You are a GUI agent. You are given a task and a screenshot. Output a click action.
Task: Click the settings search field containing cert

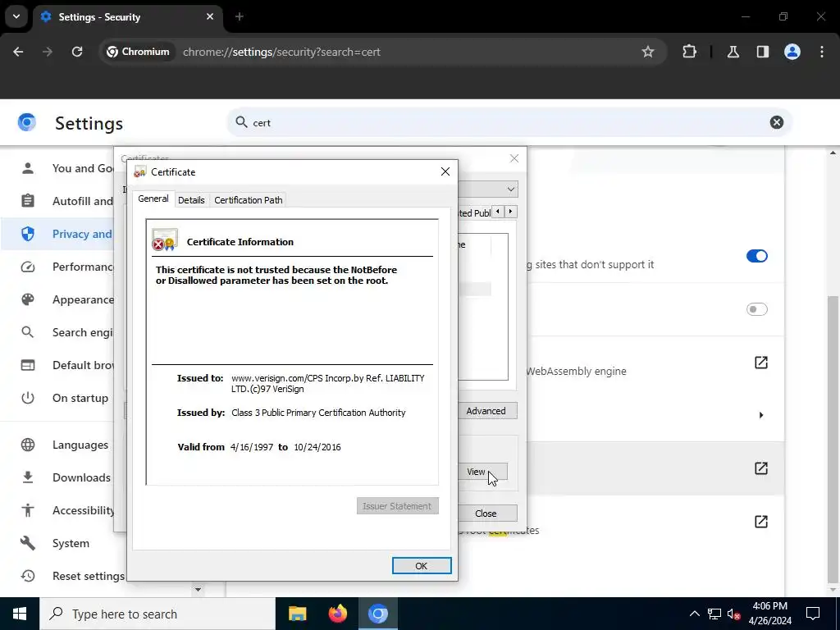pos(509,123)
